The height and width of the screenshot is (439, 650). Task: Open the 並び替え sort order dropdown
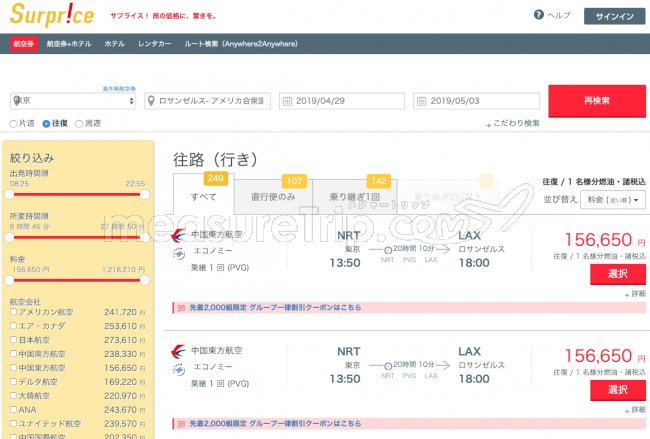click(613, 200)
